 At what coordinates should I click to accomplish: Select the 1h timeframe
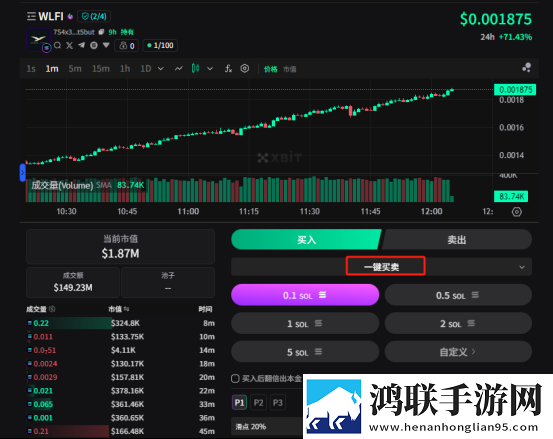pyautogui.click(x=125, y=68)
